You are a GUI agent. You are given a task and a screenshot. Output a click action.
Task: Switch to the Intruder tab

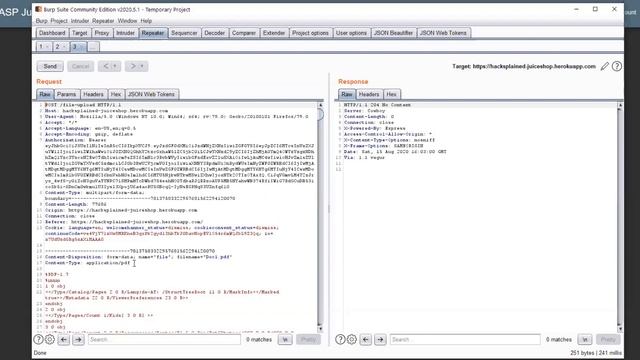(x=125, y=33)
